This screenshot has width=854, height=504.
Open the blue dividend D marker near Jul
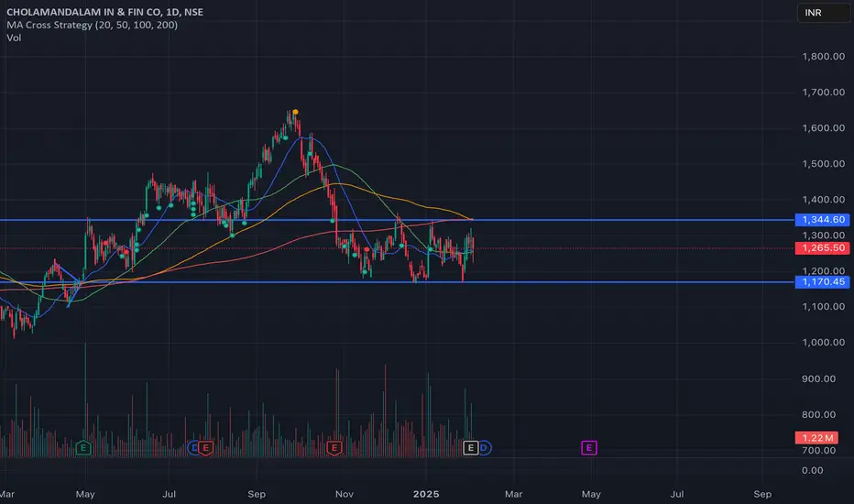pyautogui.click(x=192, y=448)
